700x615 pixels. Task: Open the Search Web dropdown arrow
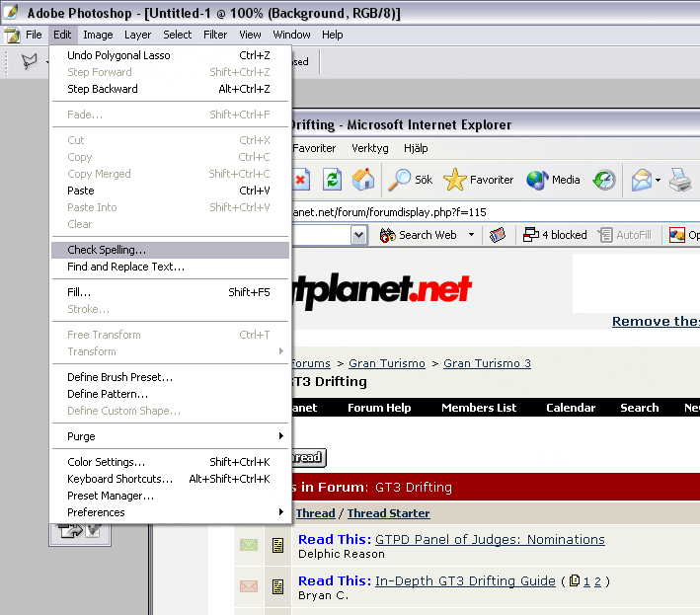click(x=471, y=234)
